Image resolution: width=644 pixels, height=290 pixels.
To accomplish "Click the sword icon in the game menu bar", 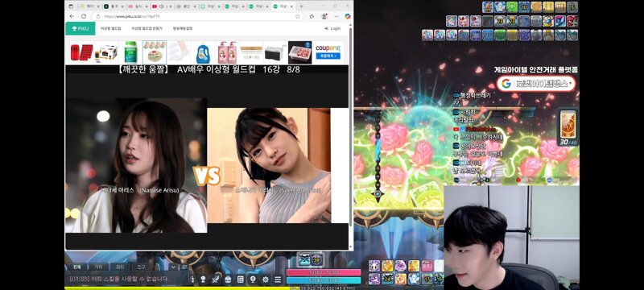I will pos(215,280).
